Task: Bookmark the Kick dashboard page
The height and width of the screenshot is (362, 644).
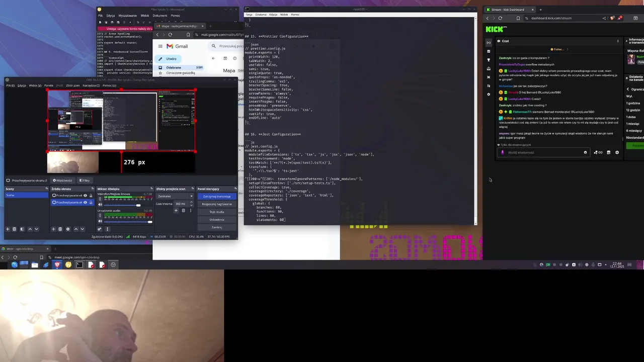Action: coord(518,18)
